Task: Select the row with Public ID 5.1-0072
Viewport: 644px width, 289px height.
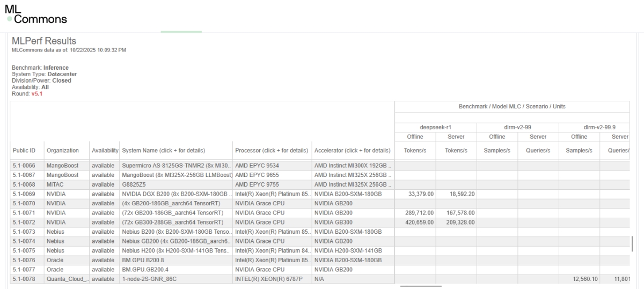Action: (24, 222)
